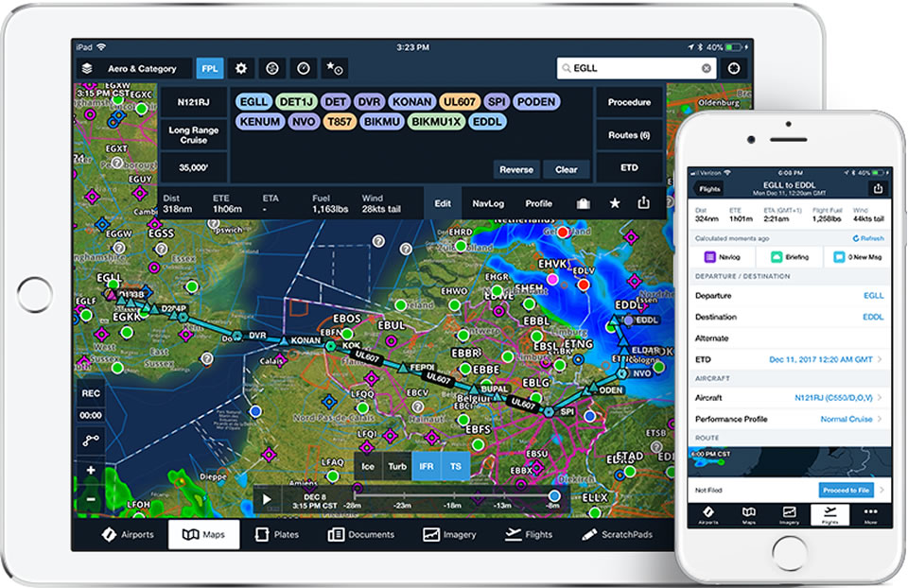This screenshot has height=588, width=908.
Task: Switch to the Edit tab
Action: pyautogui.click(x=443, y=203)
